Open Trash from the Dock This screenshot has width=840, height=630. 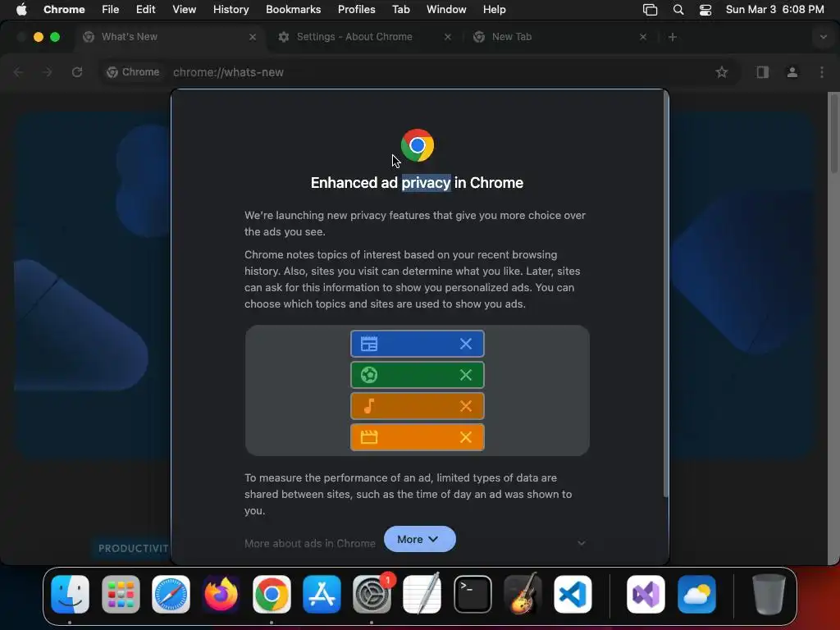769,594
